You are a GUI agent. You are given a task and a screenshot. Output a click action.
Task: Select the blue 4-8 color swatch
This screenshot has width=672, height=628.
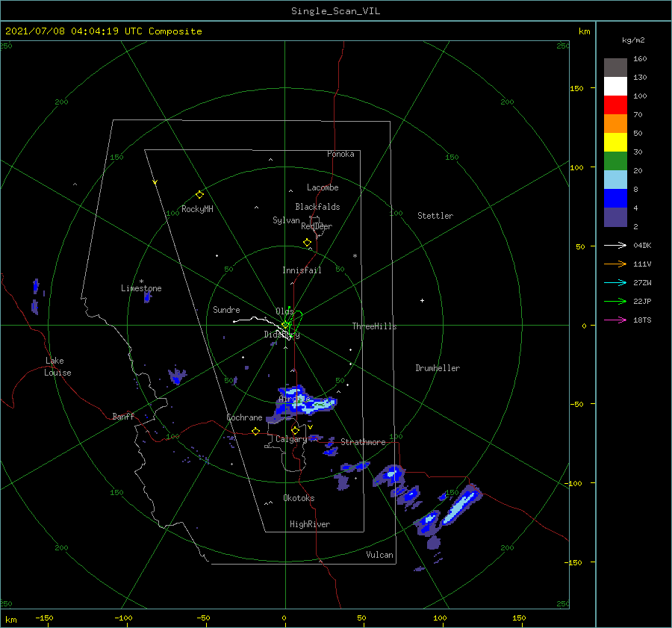615,199
